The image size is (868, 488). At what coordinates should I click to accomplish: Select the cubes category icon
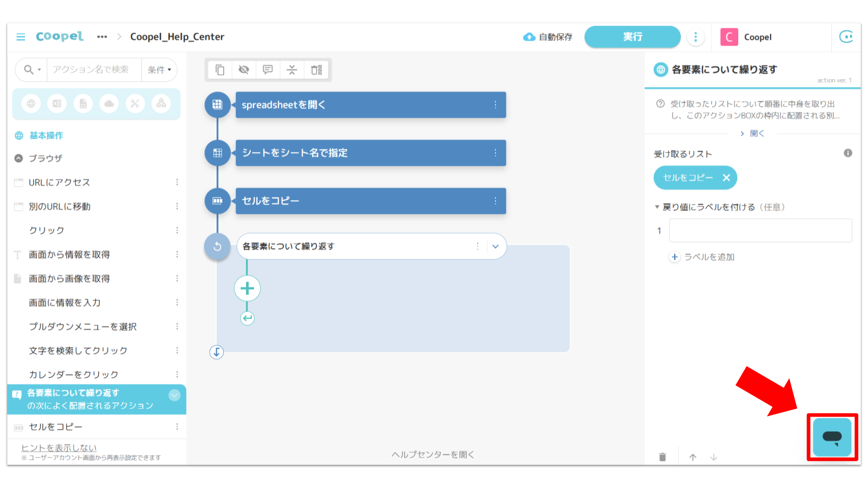161,103
